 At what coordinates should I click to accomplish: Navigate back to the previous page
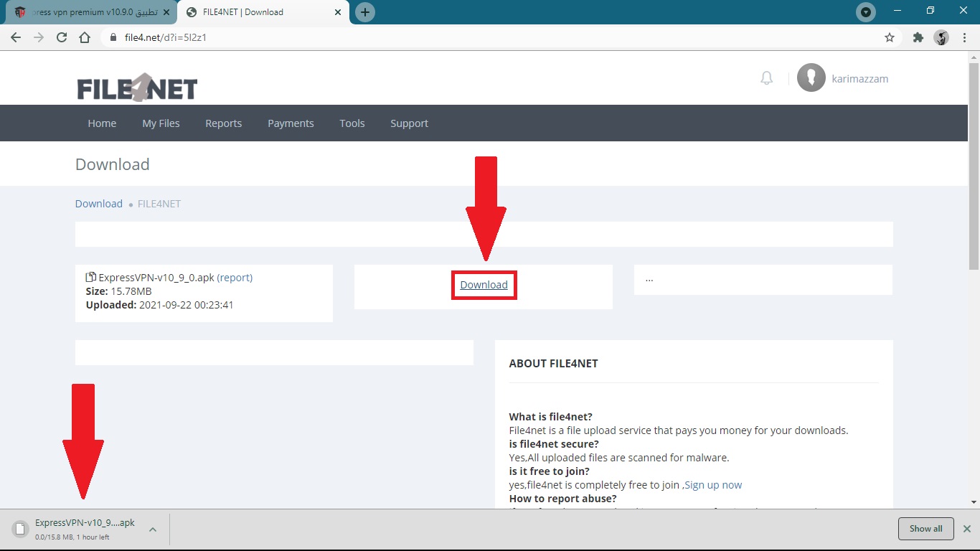coord(16,37)
